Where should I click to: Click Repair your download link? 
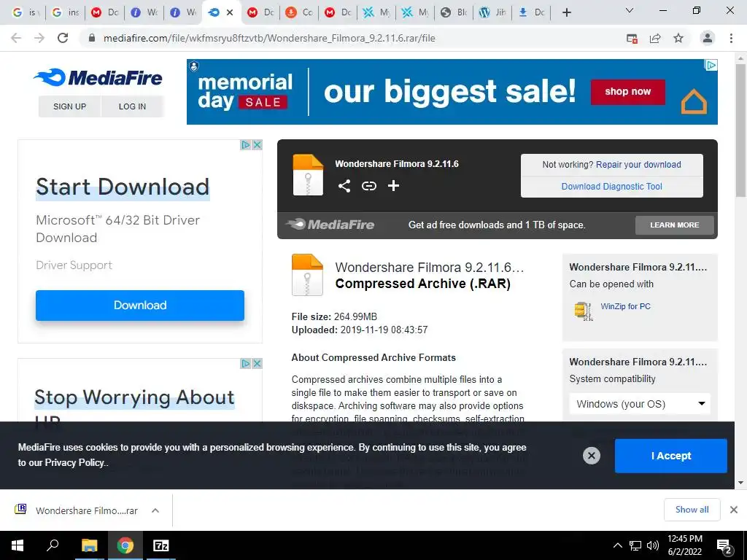638,164
